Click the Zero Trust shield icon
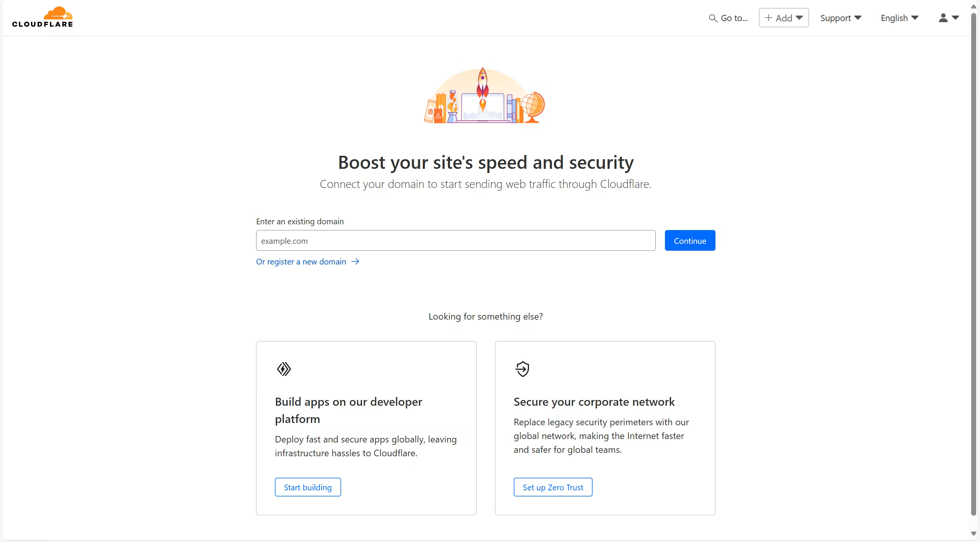The width and height of the screenshot is (980, 542). (523, 369)
